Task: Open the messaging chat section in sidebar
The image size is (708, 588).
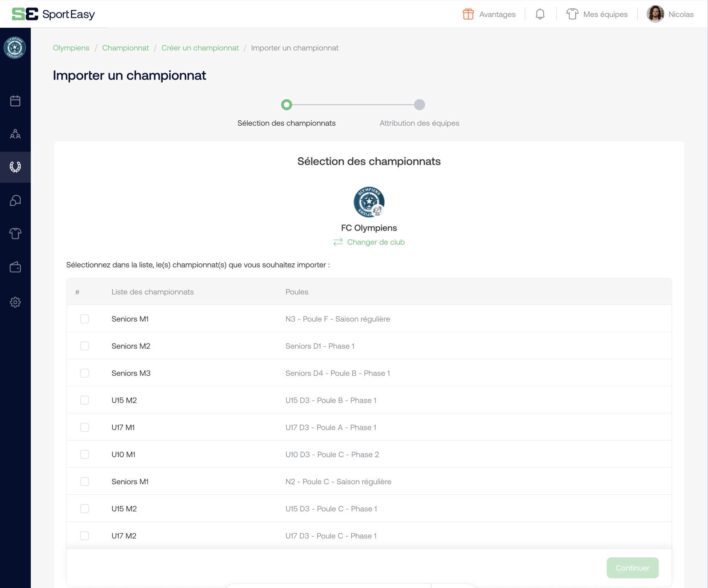Action: click(x=15, y=201)
